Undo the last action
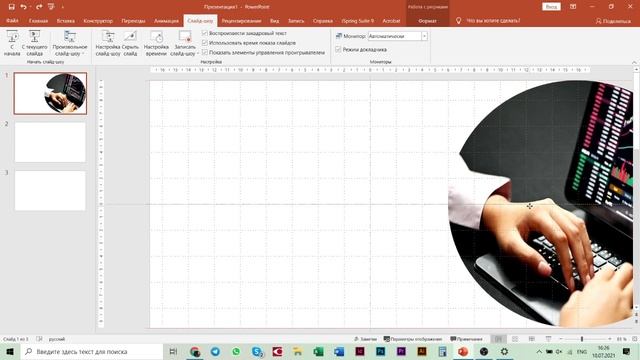 coord(23,7)
